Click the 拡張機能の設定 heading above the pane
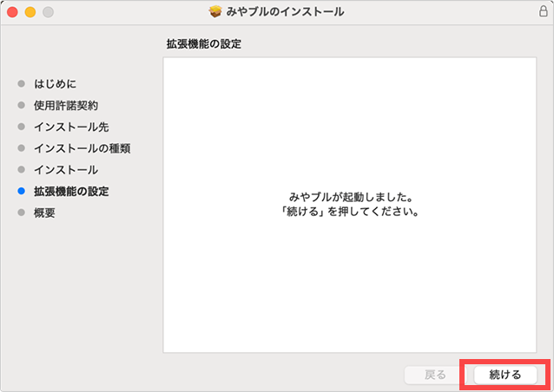Image resolution: width=554 pixels, height=392 pixels. click(203, 43)
